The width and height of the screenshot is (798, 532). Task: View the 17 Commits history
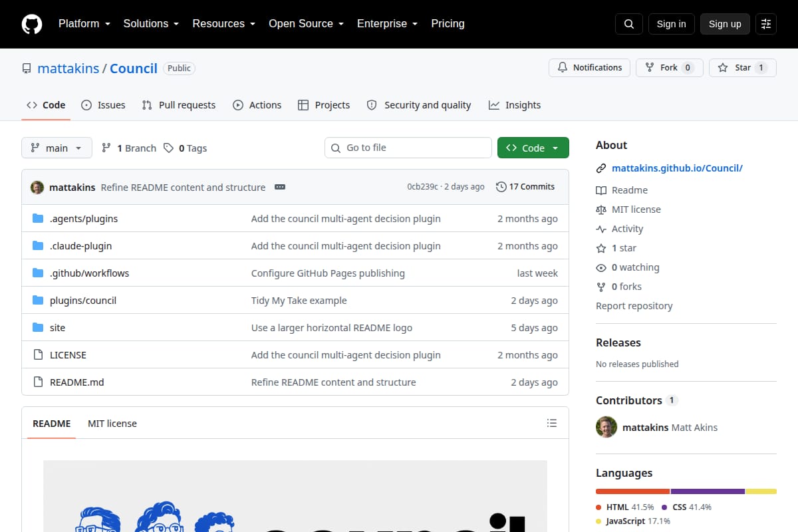tap(525, 187)
